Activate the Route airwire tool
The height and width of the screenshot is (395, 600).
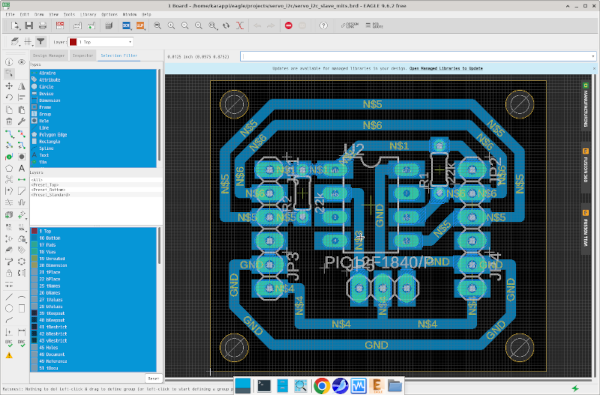click(9, 134)
